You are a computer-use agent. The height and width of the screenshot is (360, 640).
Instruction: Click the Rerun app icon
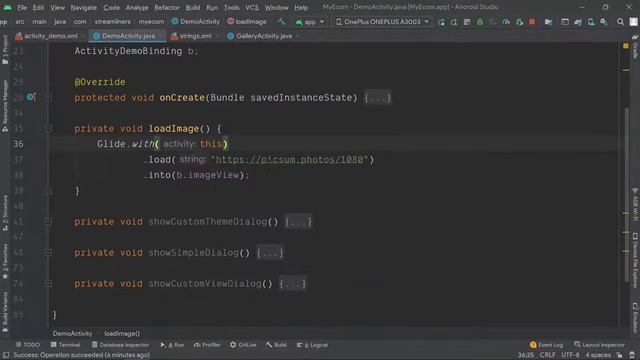[441, 22]
